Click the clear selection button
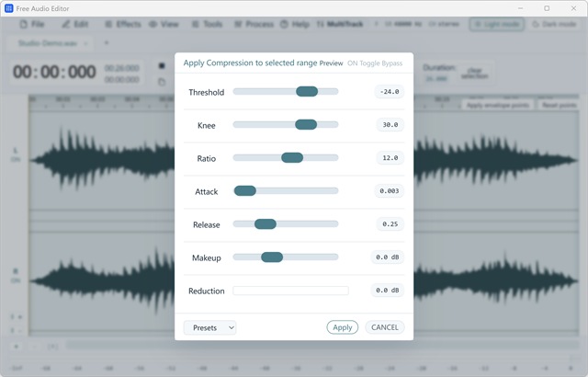Screen dimensions: 588x377 click(x=474, y=74)
